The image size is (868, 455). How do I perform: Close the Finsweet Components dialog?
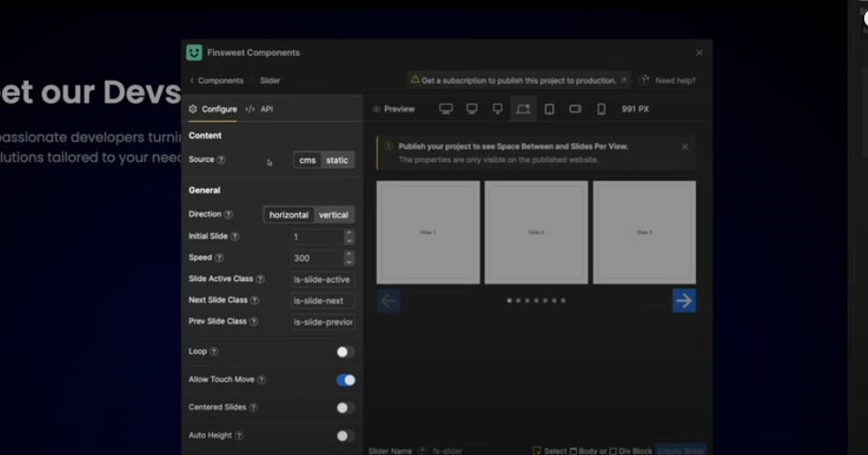[699, 53]
